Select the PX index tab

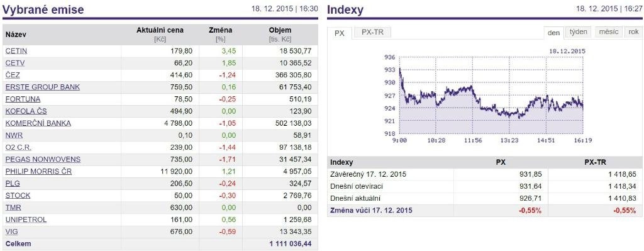339,33
